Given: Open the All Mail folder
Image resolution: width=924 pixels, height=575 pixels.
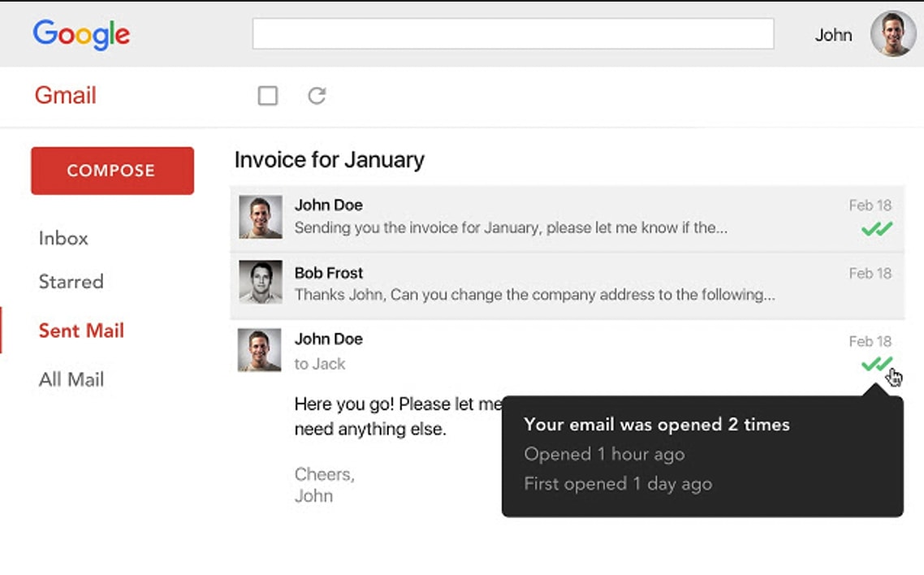Looking at the screenshot, I should [x=71, y=378].
